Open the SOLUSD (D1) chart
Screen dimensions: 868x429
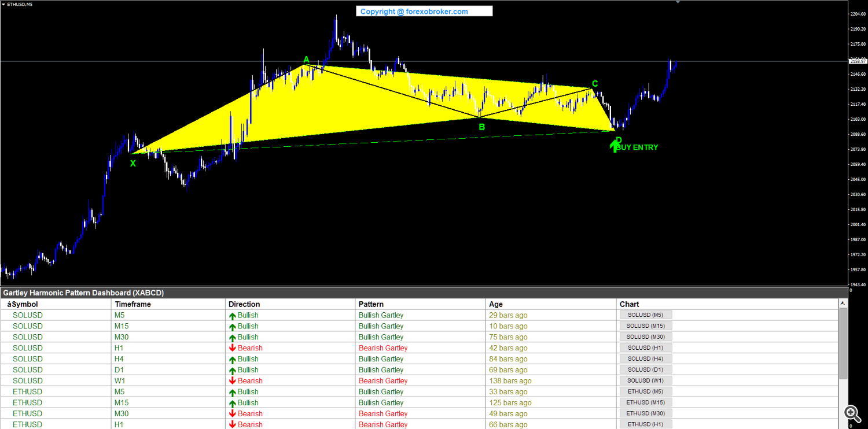(645, 369)
